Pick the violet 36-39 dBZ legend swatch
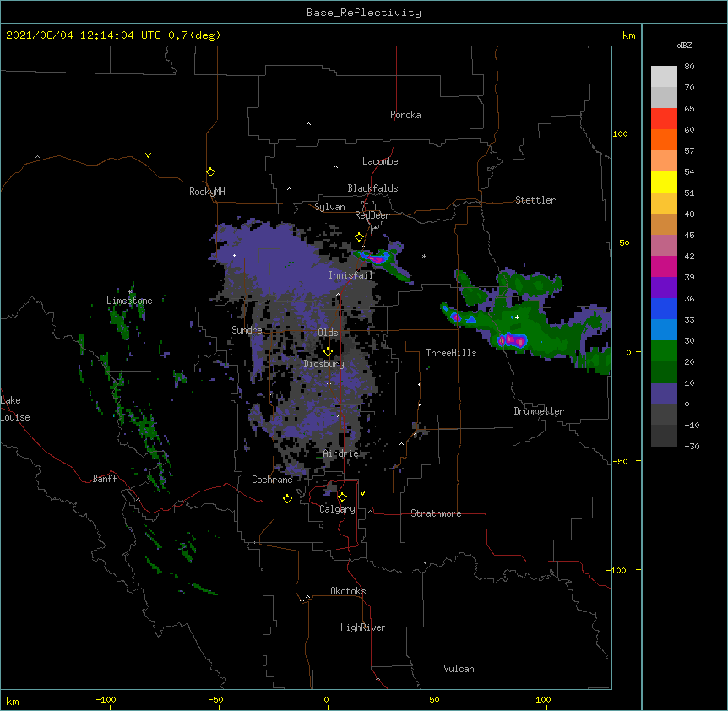728x711 pixels. point(664,288)
